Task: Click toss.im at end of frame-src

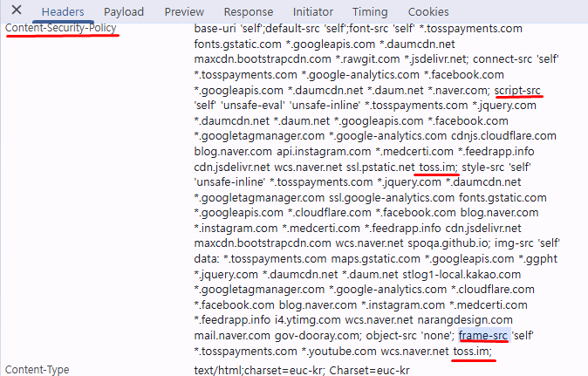Action: tap(472, 351)
